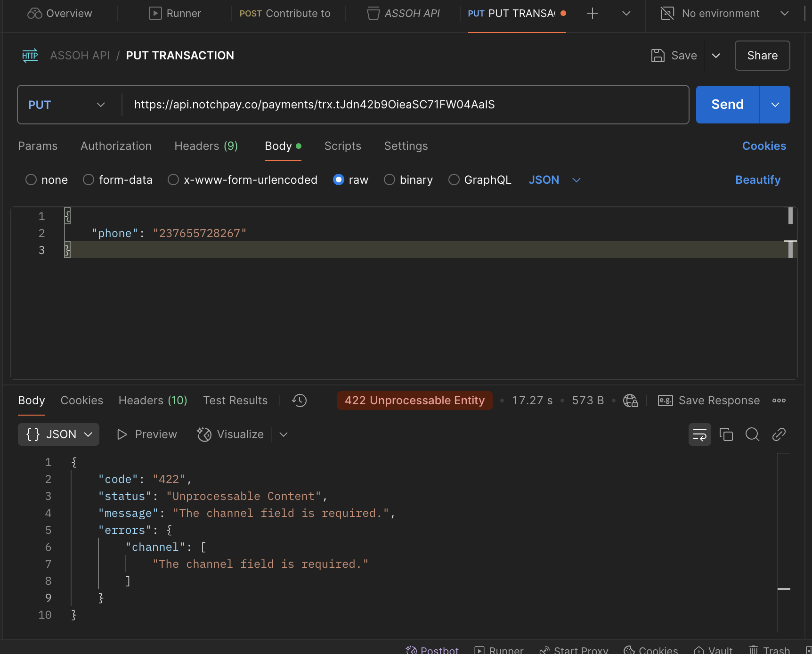Click the 422 Unprocessable Entity status
Image resolution: width=812 pixels, height=654 pixels.
[x=414, y=401]
